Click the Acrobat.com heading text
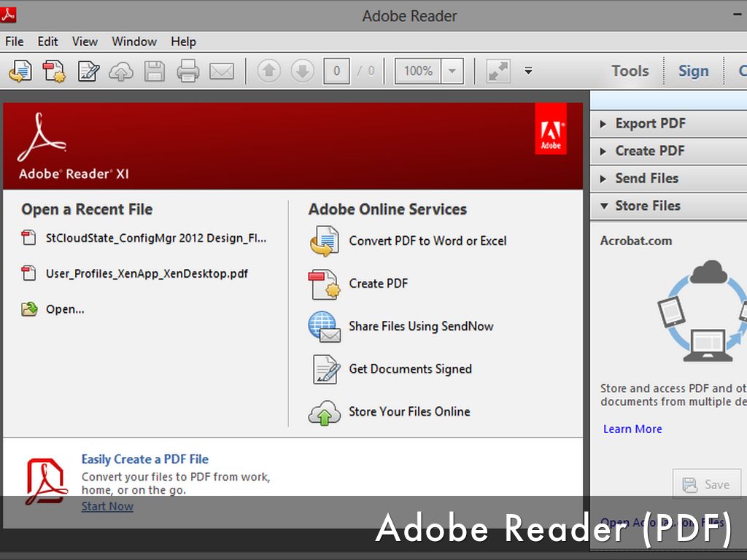747x560 pixels. (x=636, y=241)
